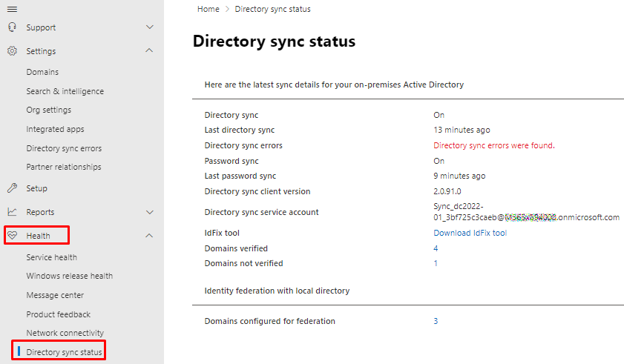Click the Support headset icon
The height and width of the screenshot is (364, 624).
[x=12, y=27]
